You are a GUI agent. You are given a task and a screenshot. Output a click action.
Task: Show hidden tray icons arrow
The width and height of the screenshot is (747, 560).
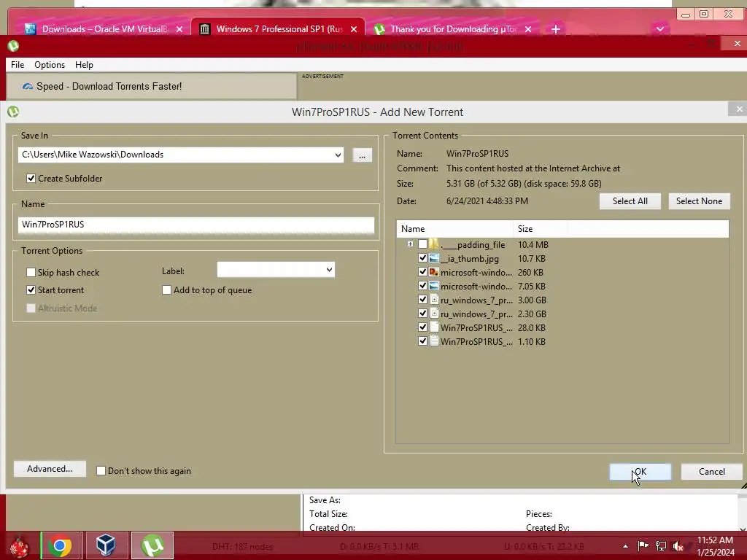625,546
